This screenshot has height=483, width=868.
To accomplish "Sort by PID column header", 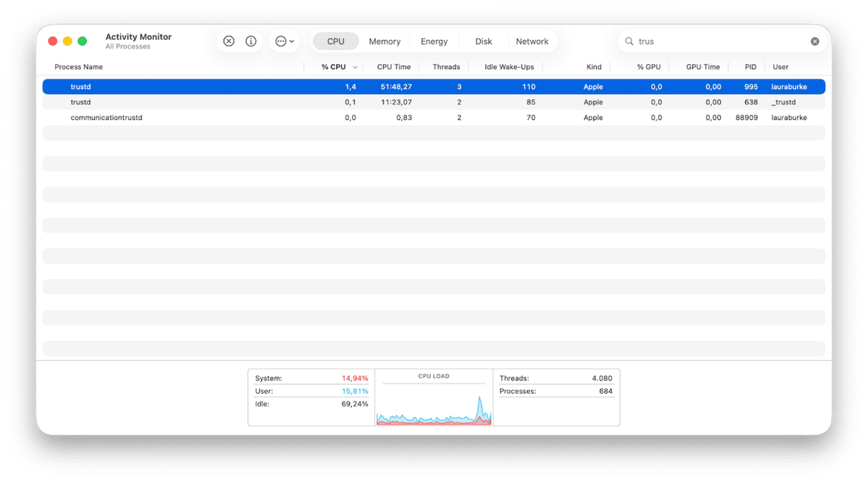I will (750, 67).
